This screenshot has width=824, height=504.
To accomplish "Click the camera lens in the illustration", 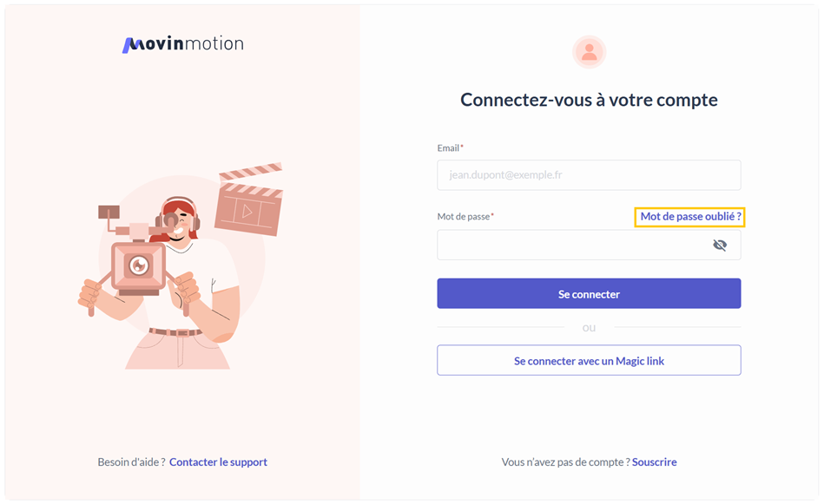I will pyautogui.click(x=138, y=265).
